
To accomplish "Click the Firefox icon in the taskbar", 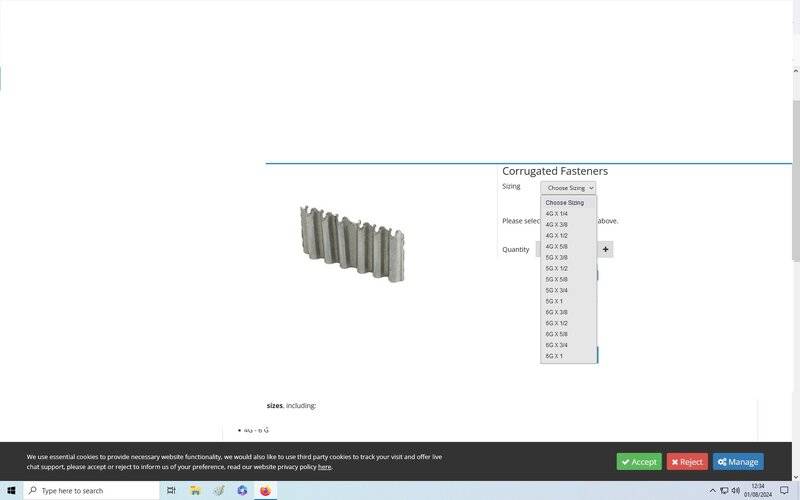I will pos(265,490).
